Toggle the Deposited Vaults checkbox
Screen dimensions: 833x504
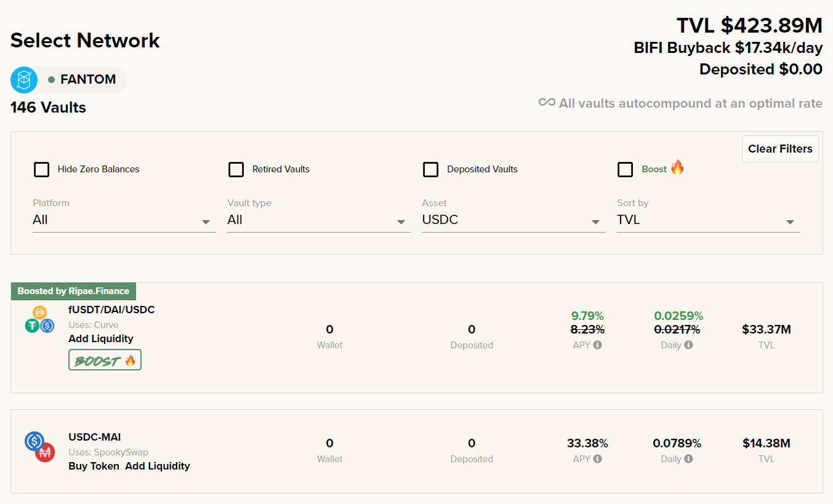pos(430,169)
